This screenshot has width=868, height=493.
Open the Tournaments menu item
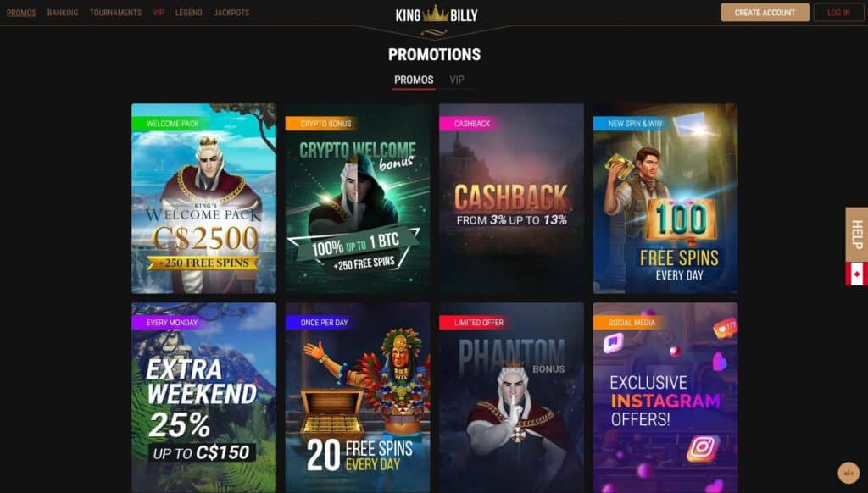(x=115, y=12)
